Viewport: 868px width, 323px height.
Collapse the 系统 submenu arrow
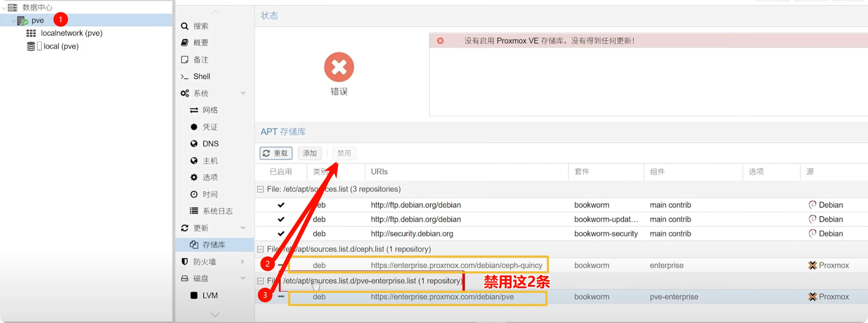tap(243, 93)
